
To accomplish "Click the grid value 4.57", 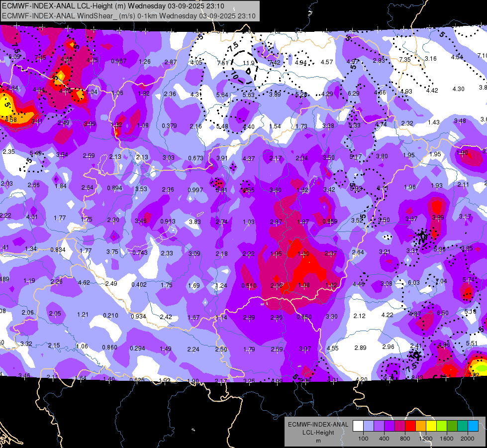I will [327, 62].
